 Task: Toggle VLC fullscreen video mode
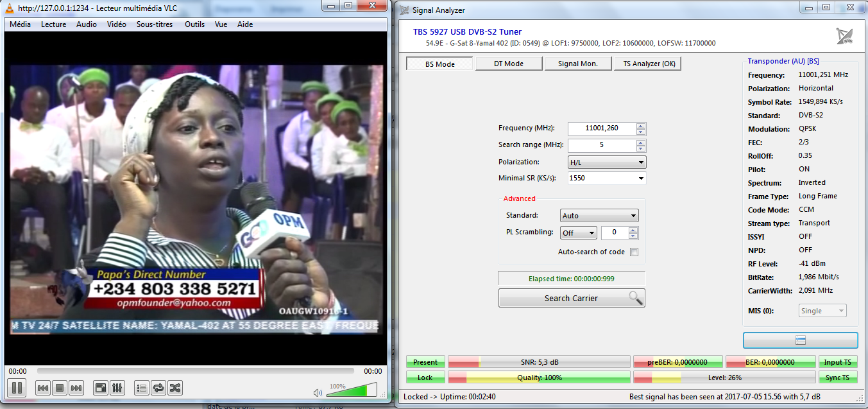tap(101, 388)
